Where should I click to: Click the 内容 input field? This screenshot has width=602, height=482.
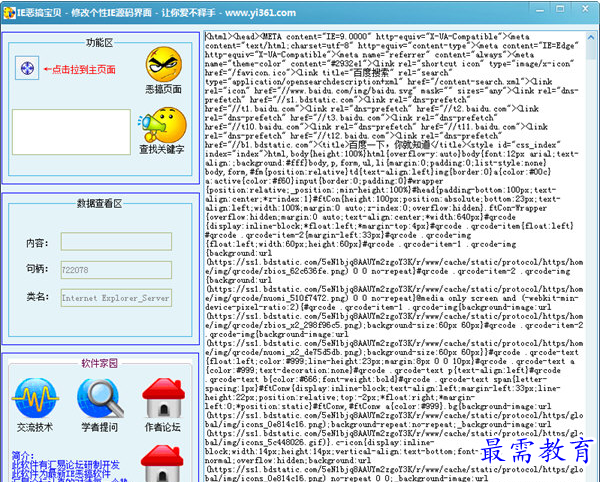pyautogui.click(x=116, y=242)
